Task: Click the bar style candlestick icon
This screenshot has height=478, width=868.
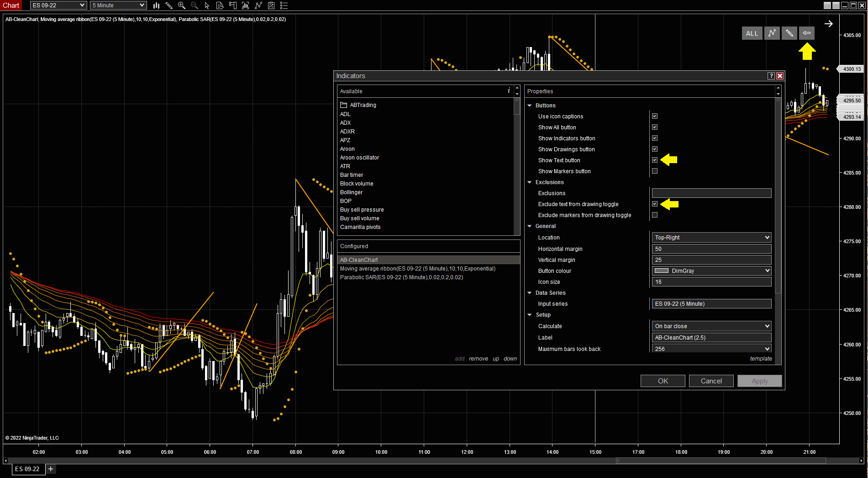Action: (x=156, y=5)
